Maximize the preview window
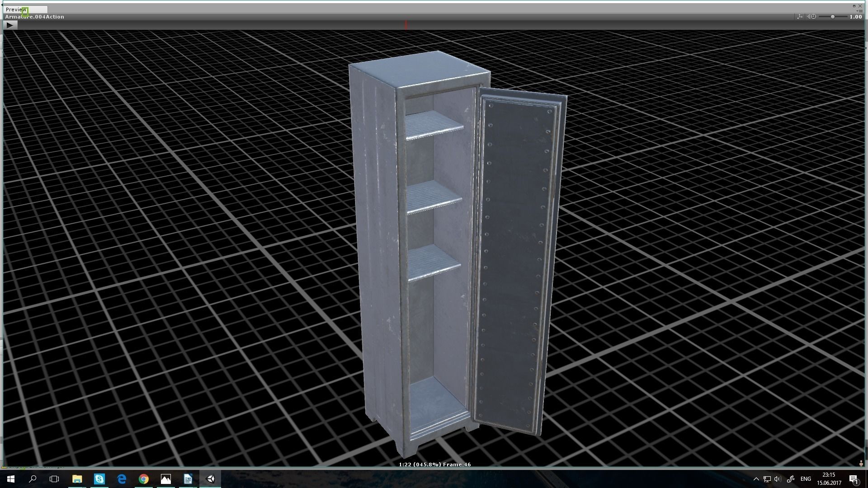This screenshot has height=488, width=868. [x=854, y=6]
